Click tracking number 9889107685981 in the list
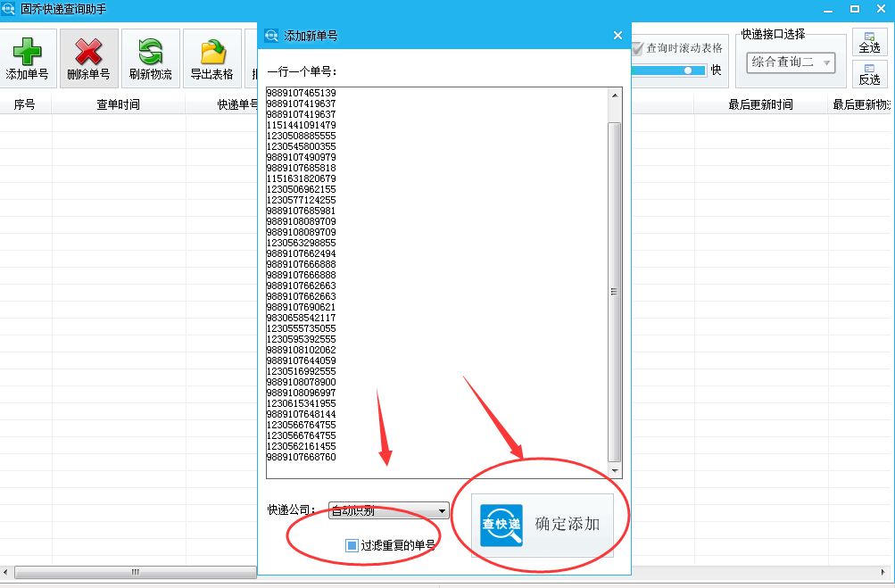This screenshot has height=588, width=895. [x=302, y=211]
